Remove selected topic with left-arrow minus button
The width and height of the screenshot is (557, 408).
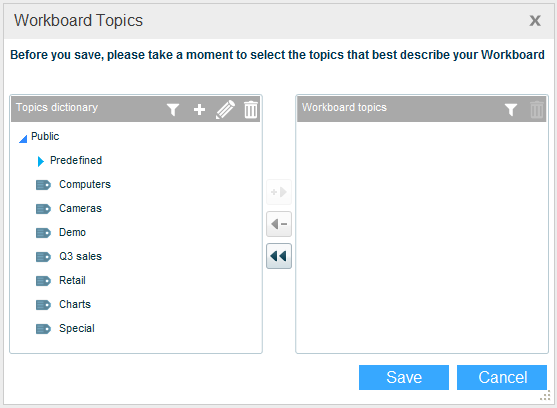click(279, 224)
